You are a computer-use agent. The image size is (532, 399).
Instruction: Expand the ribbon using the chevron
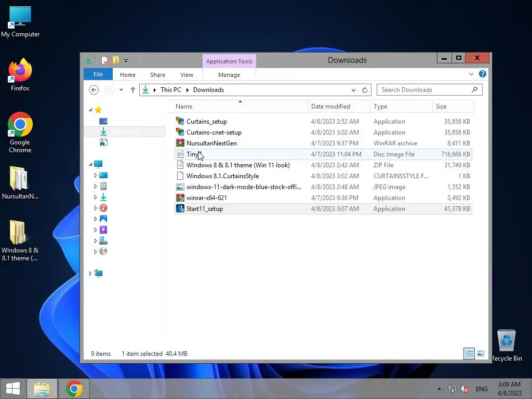tap(471, 74)
